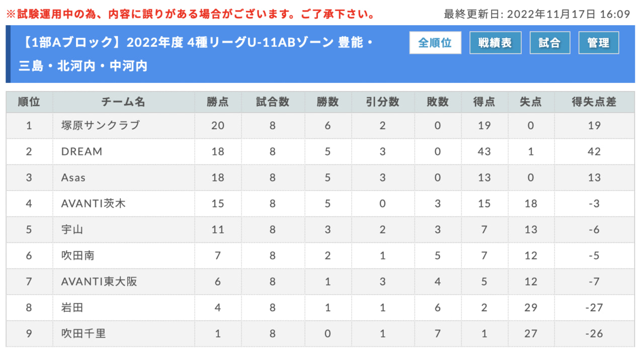The height and width of the screenshot is (356, 644).
Task: Click the 管理 button
Action: click(598, 43)
